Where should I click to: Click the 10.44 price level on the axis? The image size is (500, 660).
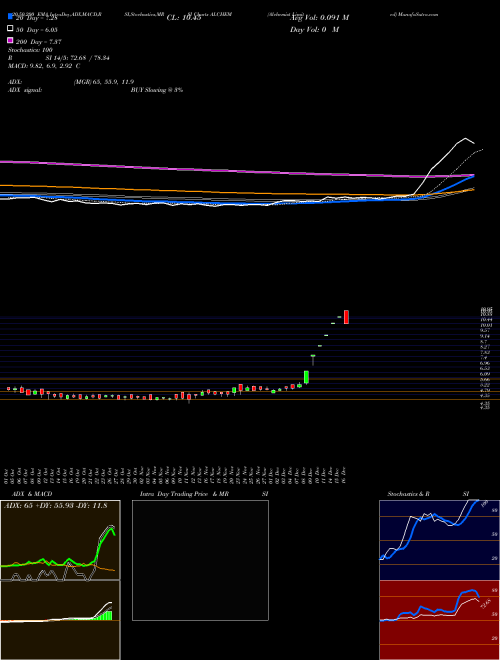(x=486, y=320)
